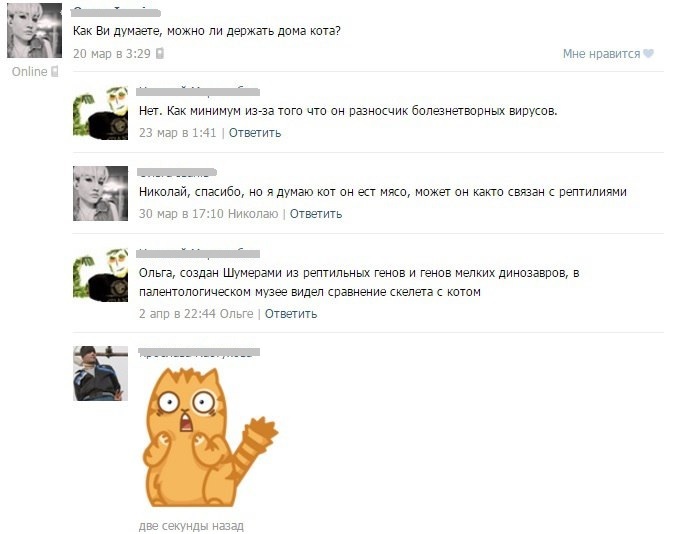
Task: Open the post author's avatar photo
Action: click(34, 30)
